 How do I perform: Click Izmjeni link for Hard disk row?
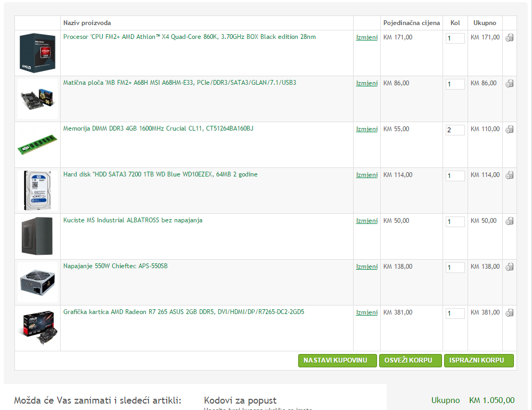tap(367, 175)
